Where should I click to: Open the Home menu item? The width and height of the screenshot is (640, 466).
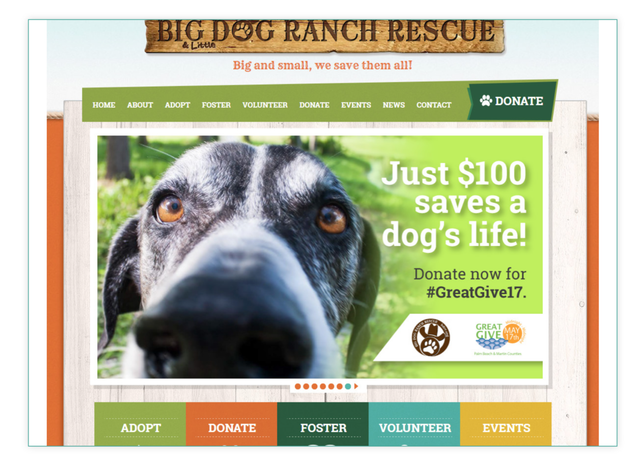pyautogui.click(x=104, y=105)
